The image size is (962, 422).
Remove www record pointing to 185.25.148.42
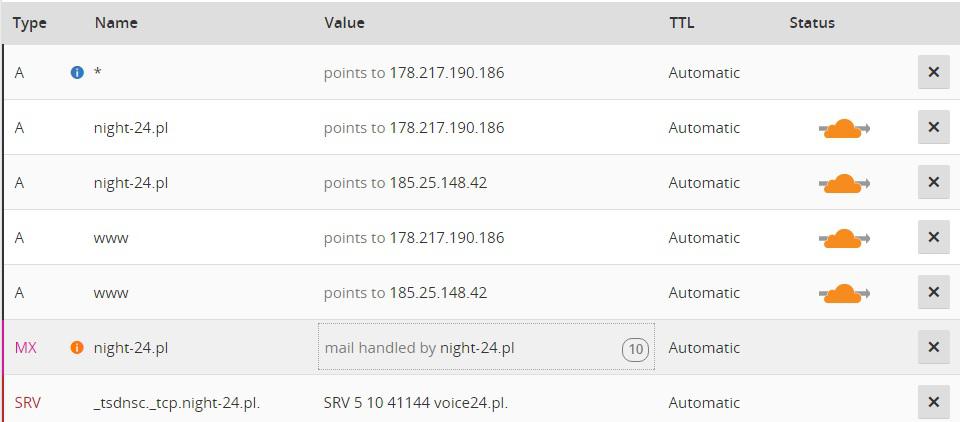coord(933,292)
